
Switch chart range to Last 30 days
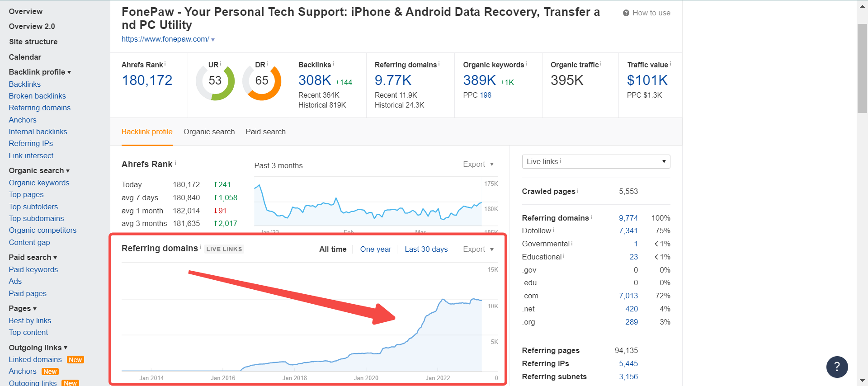click(426, 249)
